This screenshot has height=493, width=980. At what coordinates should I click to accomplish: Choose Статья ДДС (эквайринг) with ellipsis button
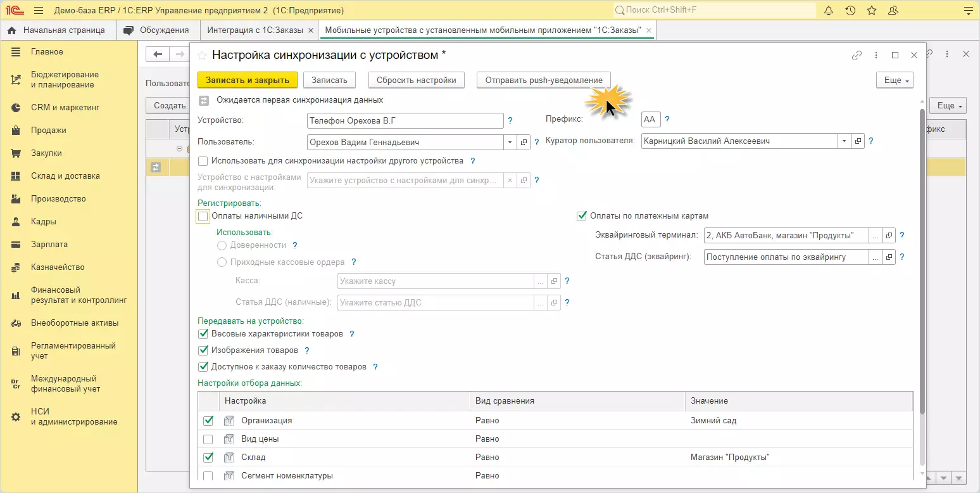[876, 257]
